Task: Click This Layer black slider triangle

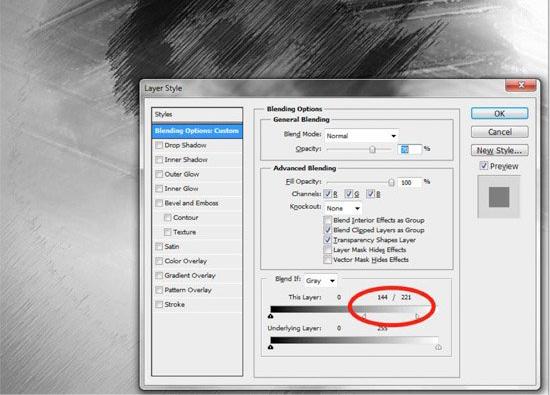Action: [270, 316]
